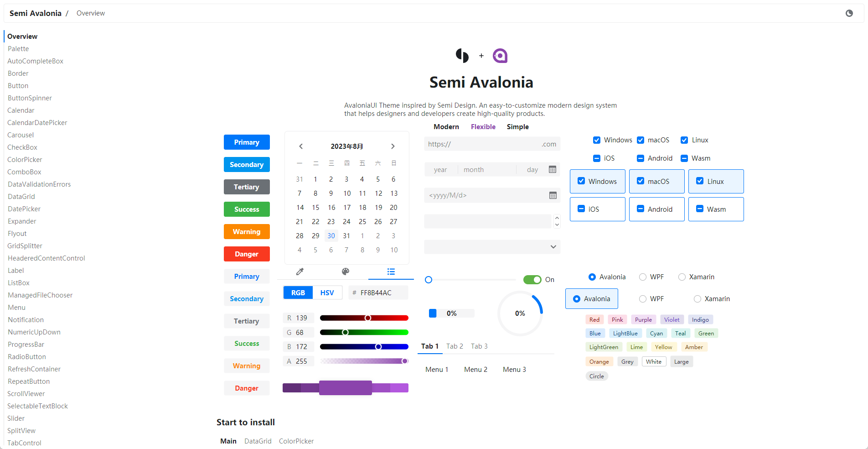Screen dimensions: 868x449
Task: Click the solid green Success button
Action: [x=247, y=209]
